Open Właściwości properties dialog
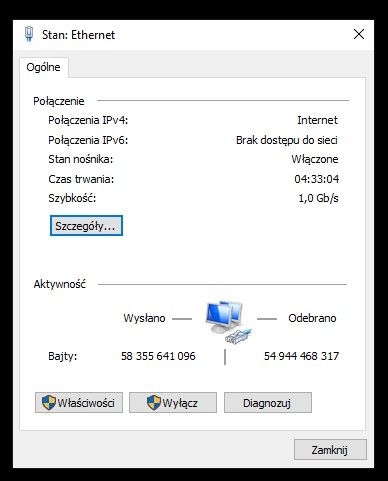388x481 pixels. pyautogui.click(x=79, y=402)
